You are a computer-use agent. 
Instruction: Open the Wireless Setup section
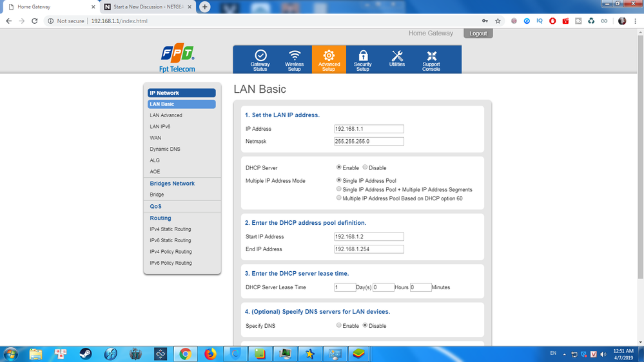coord(295,59)
